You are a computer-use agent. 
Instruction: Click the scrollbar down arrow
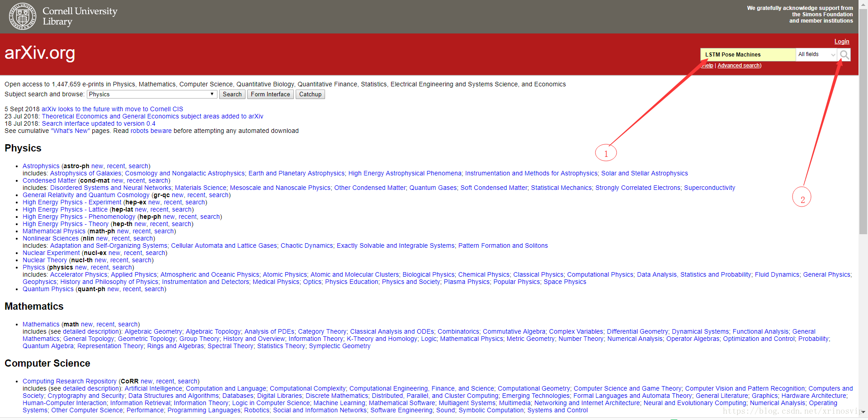click(x=863, y=412)
